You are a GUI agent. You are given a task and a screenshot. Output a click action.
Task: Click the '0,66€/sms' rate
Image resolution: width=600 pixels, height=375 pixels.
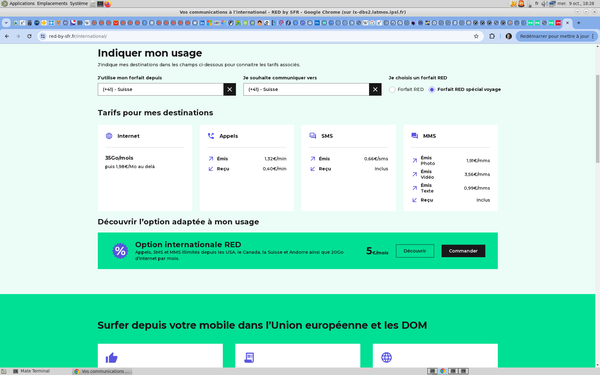[x=376, y=159]
